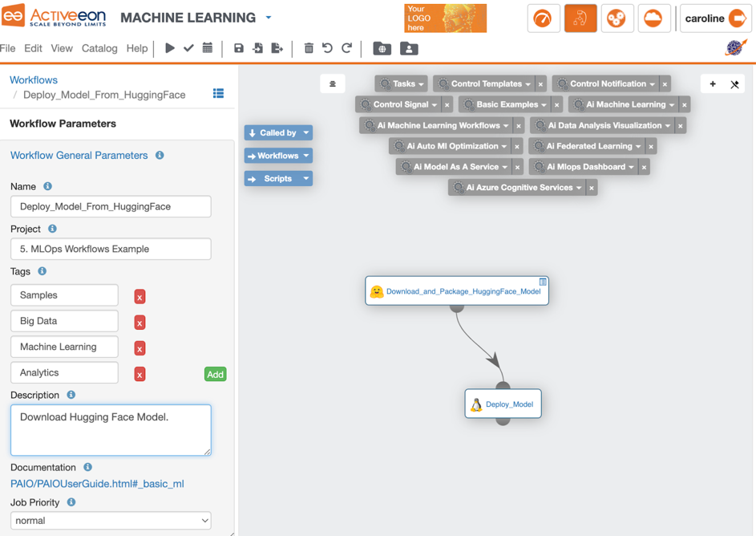Click the Save workflow floppy disk icon
The image size is (756, 536).
pyautogui.click(x=239, y=48)
